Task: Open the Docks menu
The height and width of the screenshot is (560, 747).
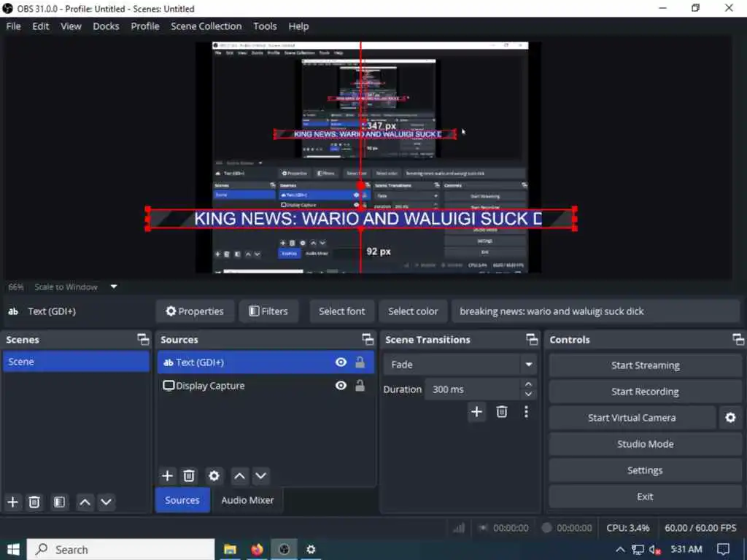Action: tap(106, 26)
